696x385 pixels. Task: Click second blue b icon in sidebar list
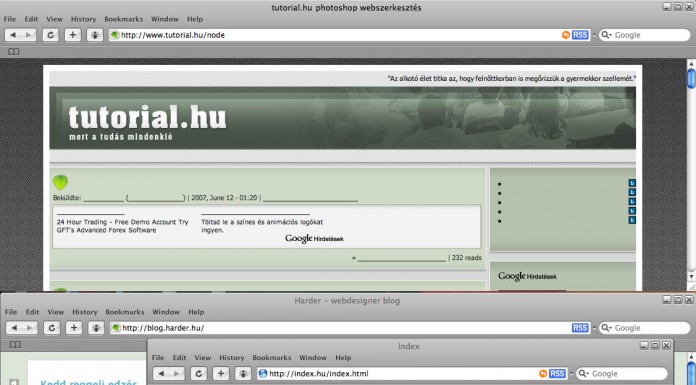[x=632, y=192]
